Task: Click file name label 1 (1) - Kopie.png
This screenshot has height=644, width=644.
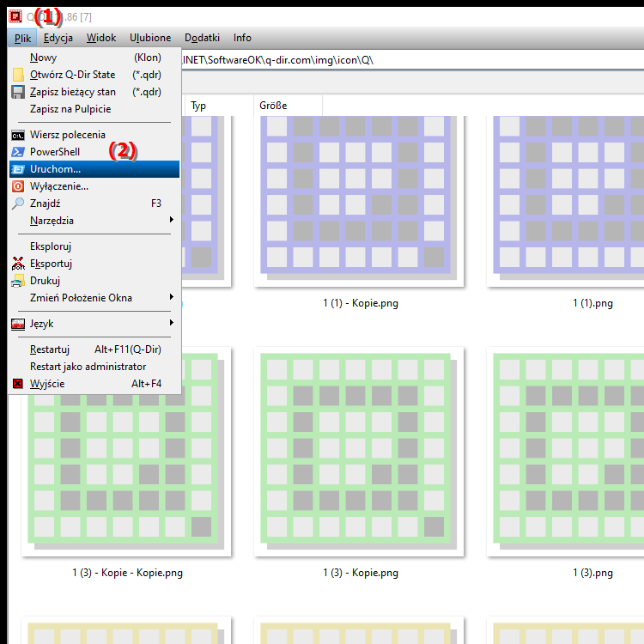Action: (361, 303)
